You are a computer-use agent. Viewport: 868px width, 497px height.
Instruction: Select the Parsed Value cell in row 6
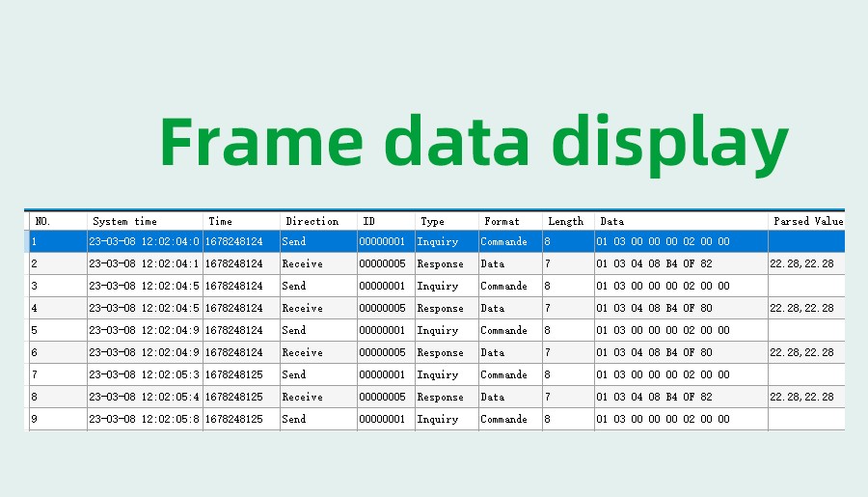pos(801,352)
